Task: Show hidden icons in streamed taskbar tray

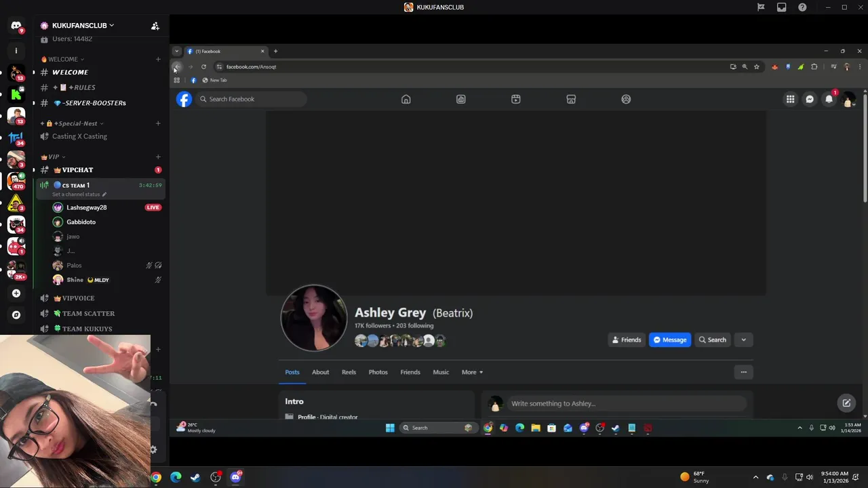Action: [800, 428]
